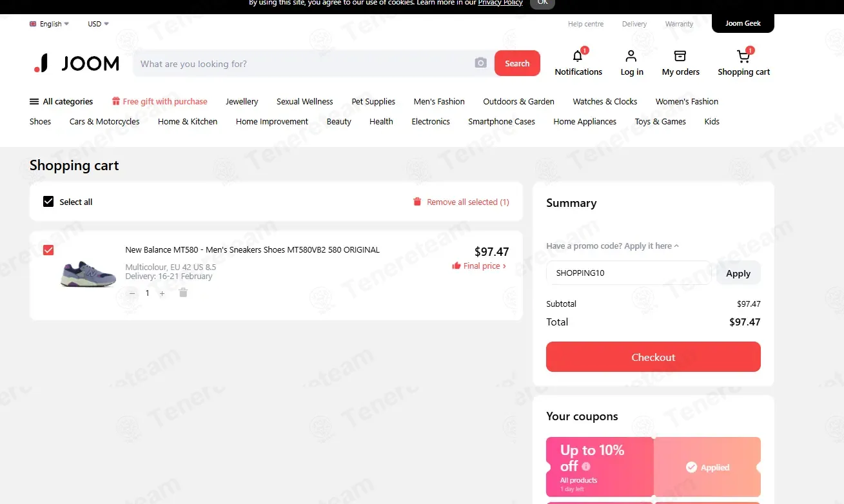Viewport: 844px width, 504px height.
Task: Go to Home & Kitchen category
Action: [188, 121]
